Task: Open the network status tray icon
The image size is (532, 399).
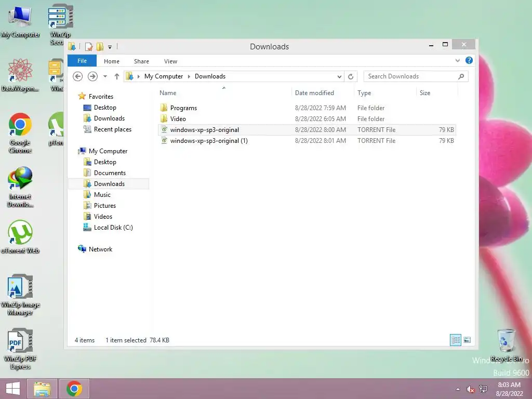Action: click(483, 389)
